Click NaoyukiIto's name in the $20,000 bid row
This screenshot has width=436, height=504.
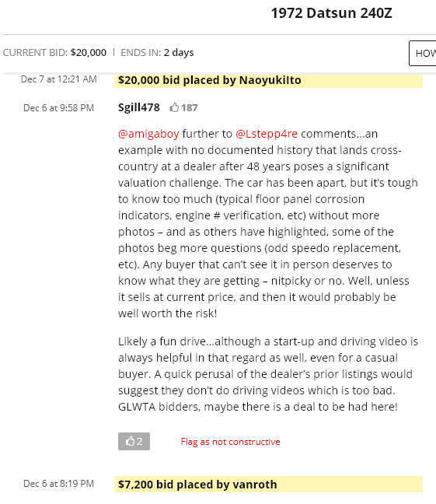(x=270, y=80)
